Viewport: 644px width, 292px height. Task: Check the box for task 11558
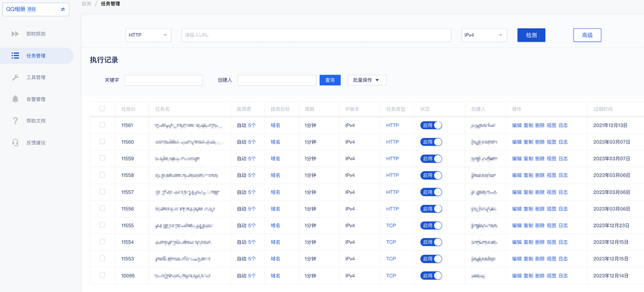(102, 175)
